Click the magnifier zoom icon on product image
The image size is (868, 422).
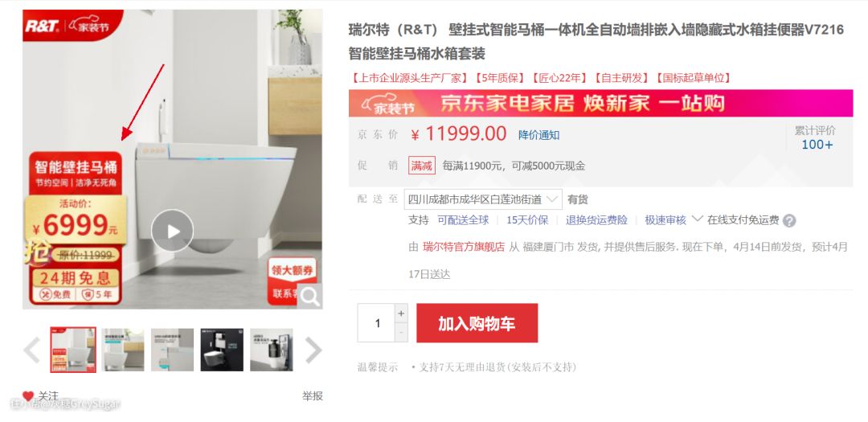click(310, 297)
